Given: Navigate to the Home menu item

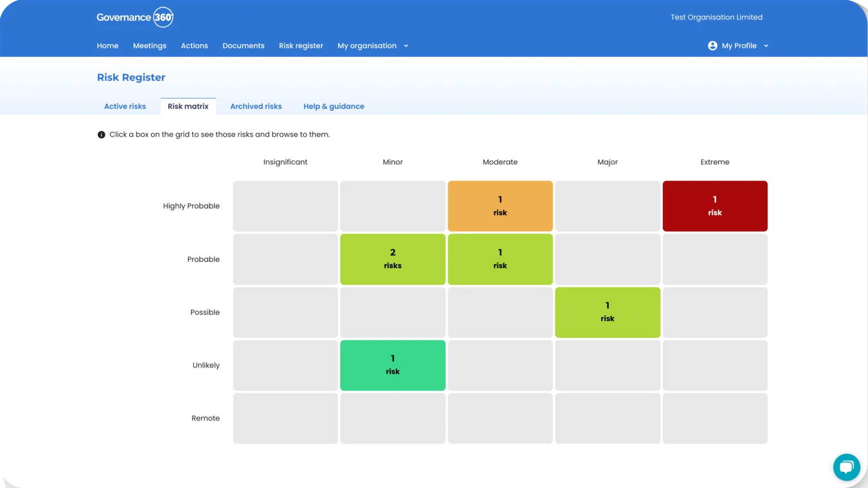Looking at the screenshot, I should coord(107,46).
